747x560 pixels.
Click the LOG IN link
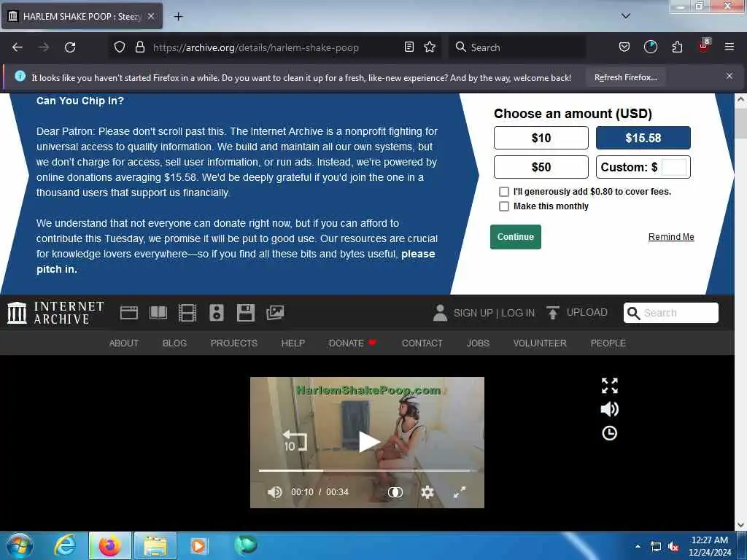point(518,313)
